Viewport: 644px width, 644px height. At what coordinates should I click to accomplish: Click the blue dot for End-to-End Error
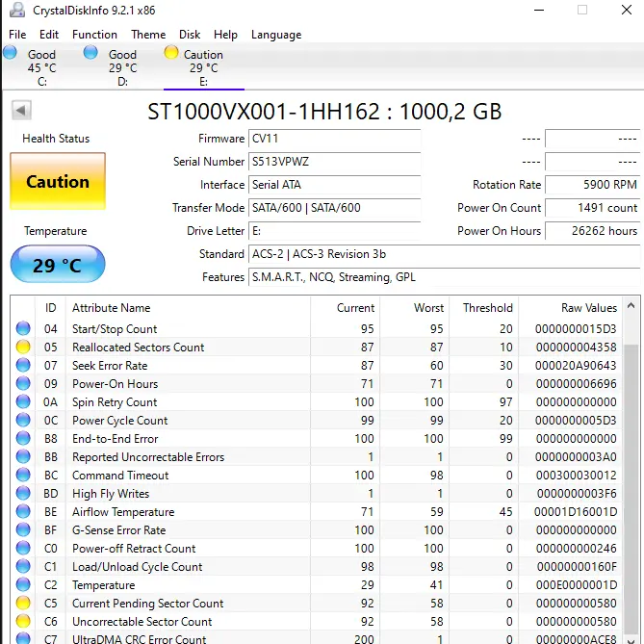pos(23,438)
